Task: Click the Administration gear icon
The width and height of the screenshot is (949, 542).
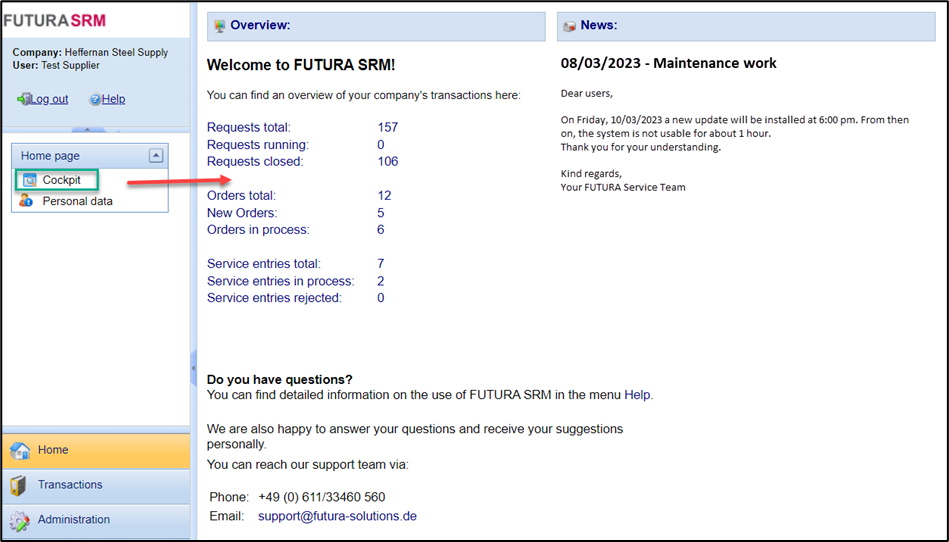Action: pyautogui.click(x=19, y=521)
